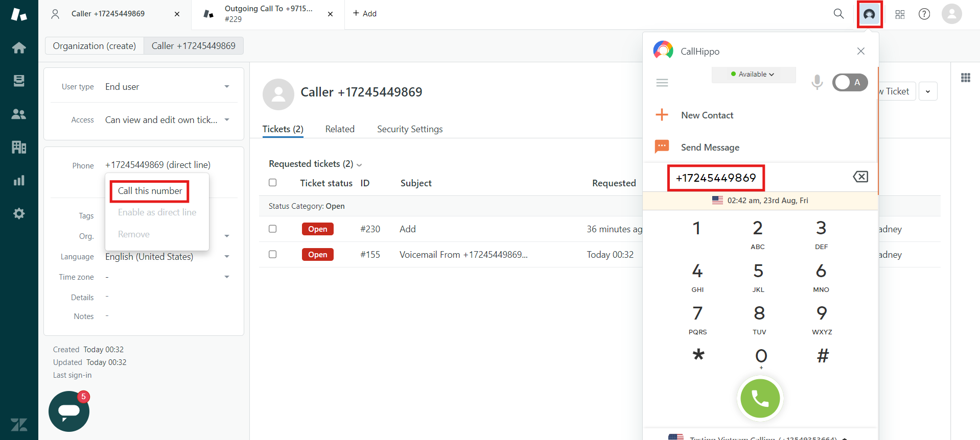This screenshot has height=440, width=980.
Task: Click the backspace icon in dialer
Action: pyautogui.click(x=860, y=177)
